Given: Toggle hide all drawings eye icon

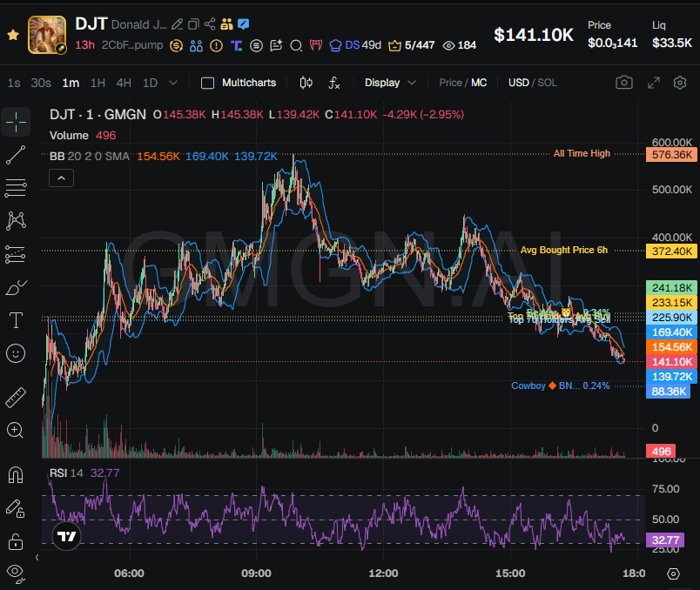Looking at the screenshot, I should [x=16, y=573].
